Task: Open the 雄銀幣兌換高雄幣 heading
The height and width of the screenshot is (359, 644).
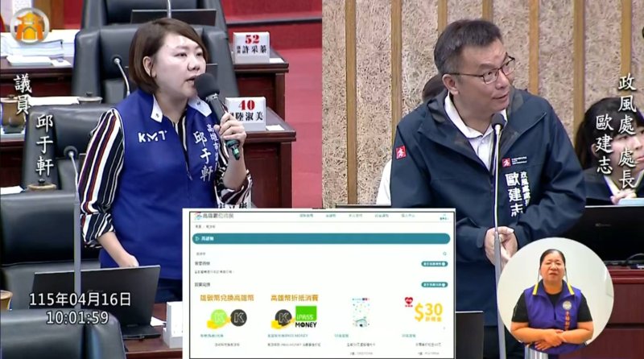Action: coord(226,297)
